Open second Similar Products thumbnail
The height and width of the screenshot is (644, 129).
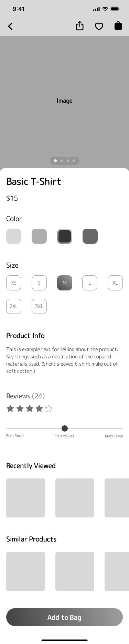coord(75,571)
